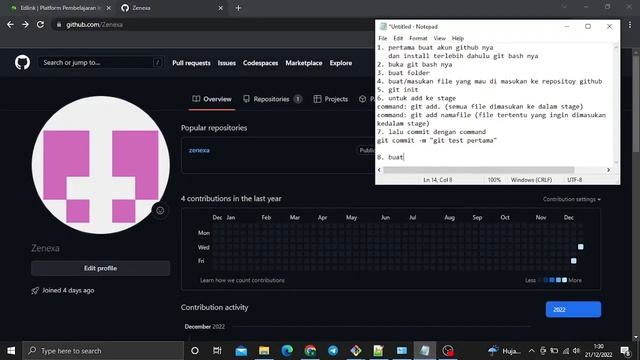Click Codespaces in GitHub header
This screenshot has width=640, height=360.
coord(260,63)
